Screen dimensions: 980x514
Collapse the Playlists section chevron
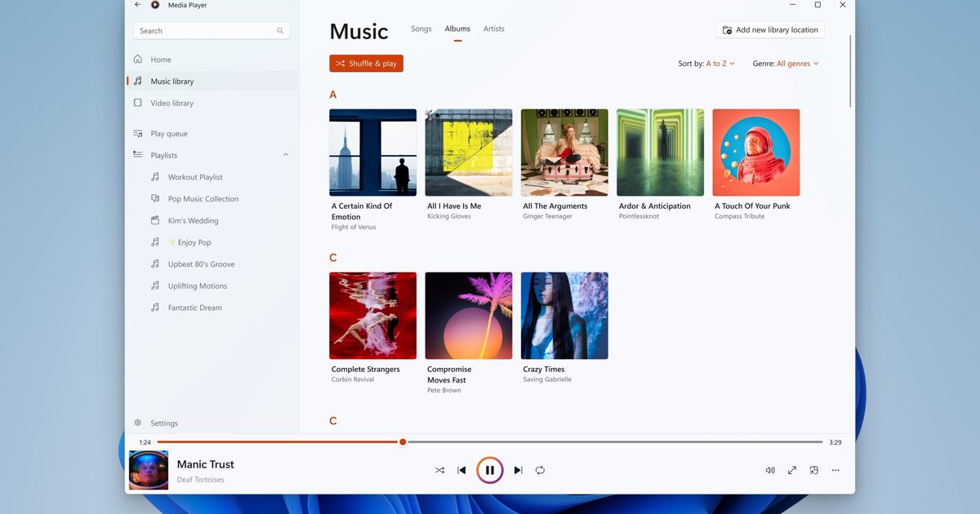point(286,155)
